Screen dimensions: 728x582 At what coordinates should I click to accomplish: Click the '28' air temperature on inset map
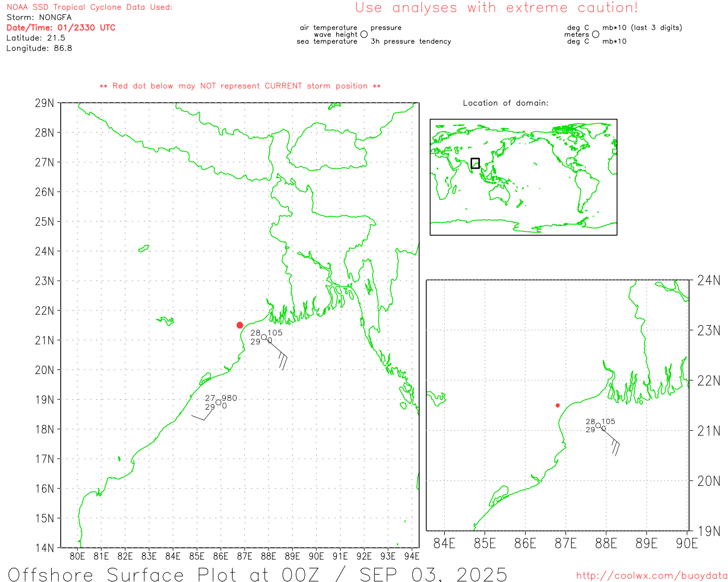tap(590, 422)
